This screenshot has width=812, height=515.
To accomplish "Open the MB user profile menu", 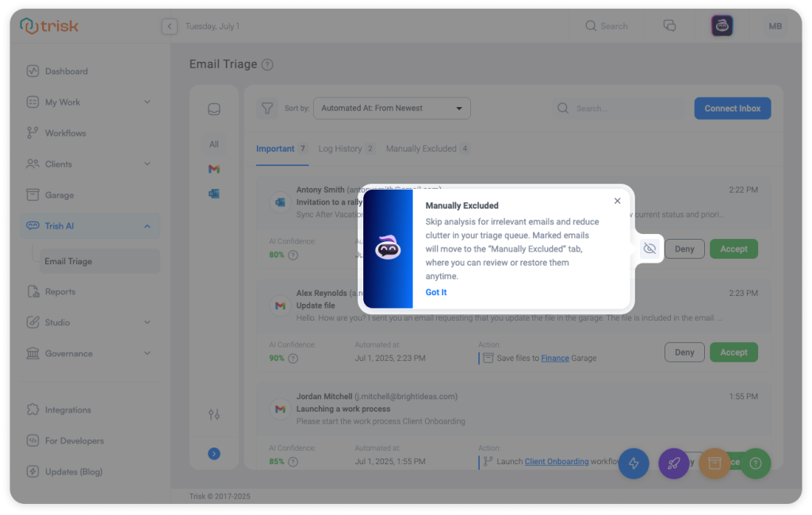I will [x=775, y=26].
